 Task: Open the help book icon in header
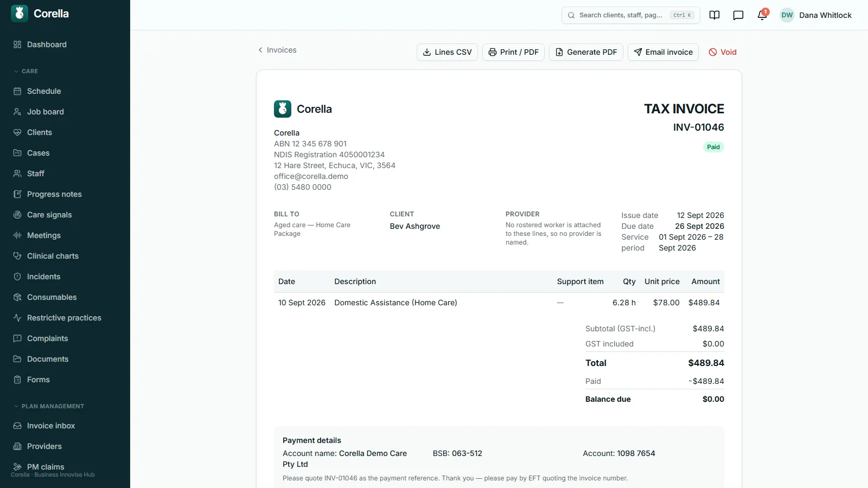pyautogui.click(x=714, y=15)
